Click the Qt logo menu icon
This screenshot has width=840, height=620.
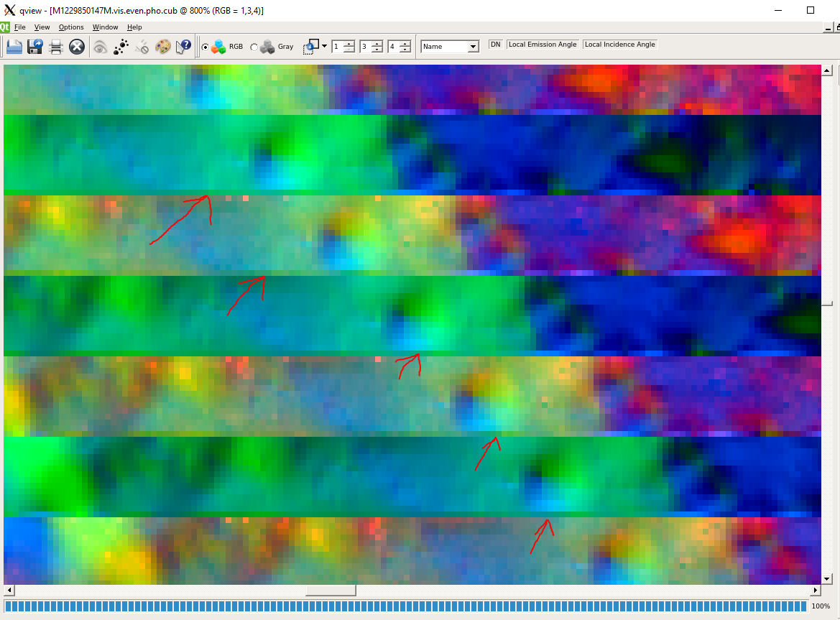[x=5, y=27]
